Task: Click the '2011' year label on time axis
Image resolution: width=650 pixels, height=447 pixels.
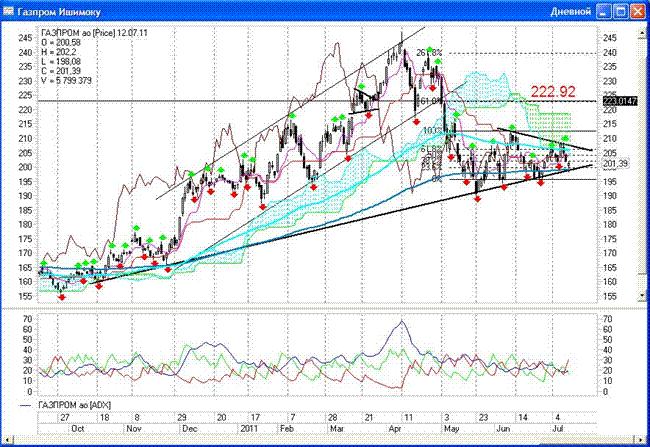Action: (x=250, y=429)
